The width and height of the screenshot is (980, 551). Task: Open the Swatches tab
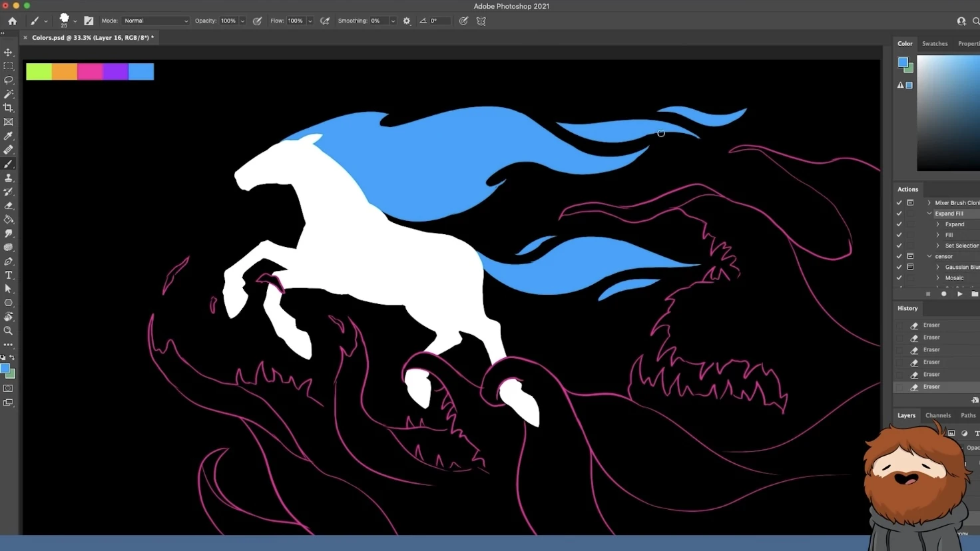tap(934, 44)
